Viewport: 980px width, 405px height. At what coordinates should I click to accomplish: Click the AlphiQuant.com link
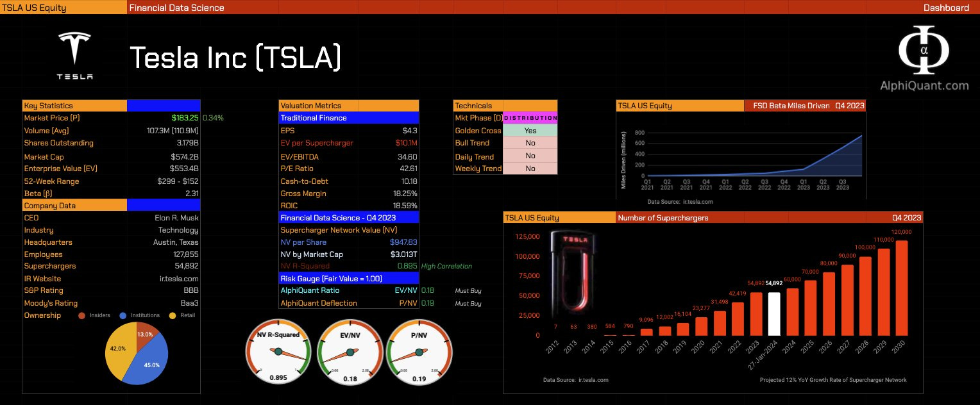click(x=924, y=85)
